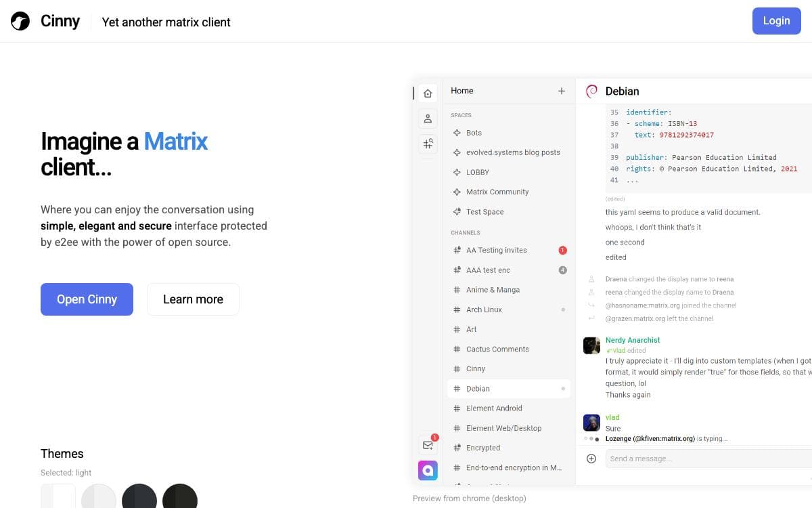Click "Preview from chrome (desktop)" caption

pos(469,499)
